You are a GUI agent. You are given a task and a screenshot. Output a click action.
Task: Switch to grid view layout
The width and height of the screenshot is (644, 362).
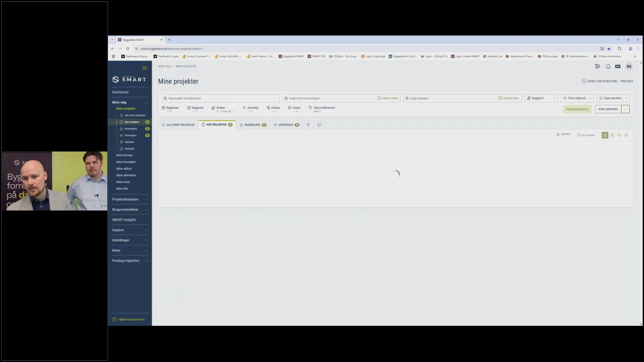pos(612,135)
